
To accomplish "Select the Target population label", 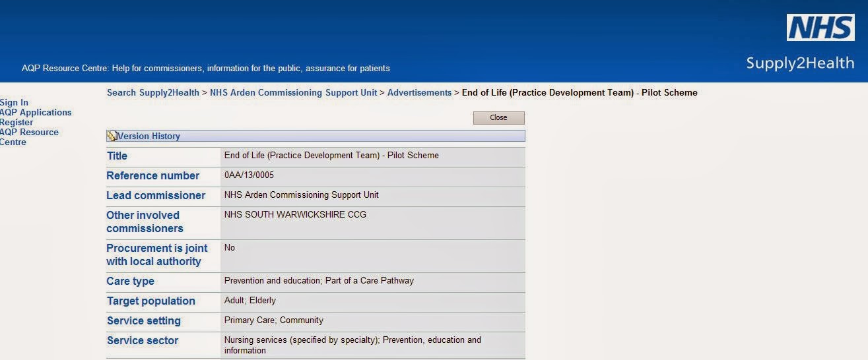I will (151, 301).
